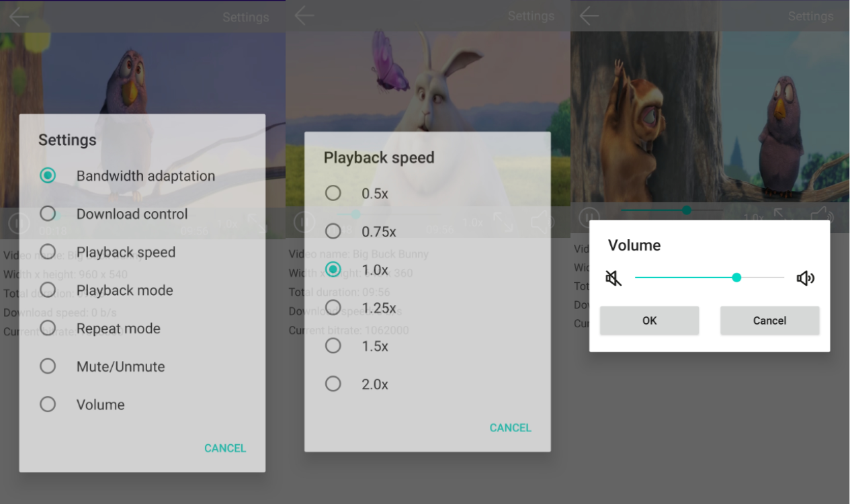This screenshot has height=504, width=850.
Task: Tap Settings title in right screen header
Action: tap(810, 16)
